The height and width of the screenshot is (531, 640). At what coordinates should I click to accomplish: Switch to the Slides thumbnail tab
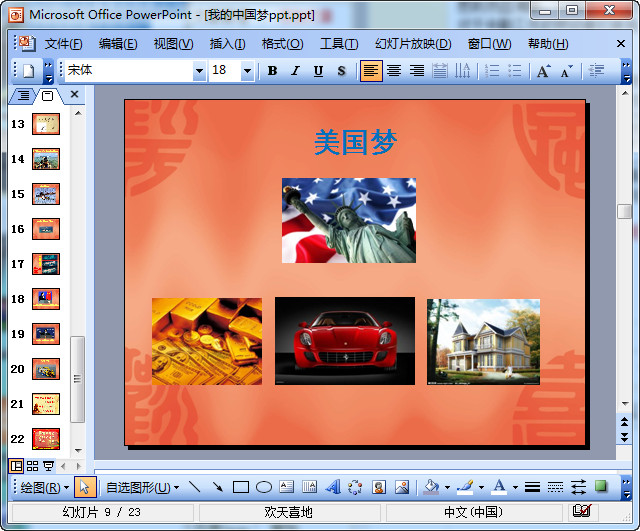point(48,96)
